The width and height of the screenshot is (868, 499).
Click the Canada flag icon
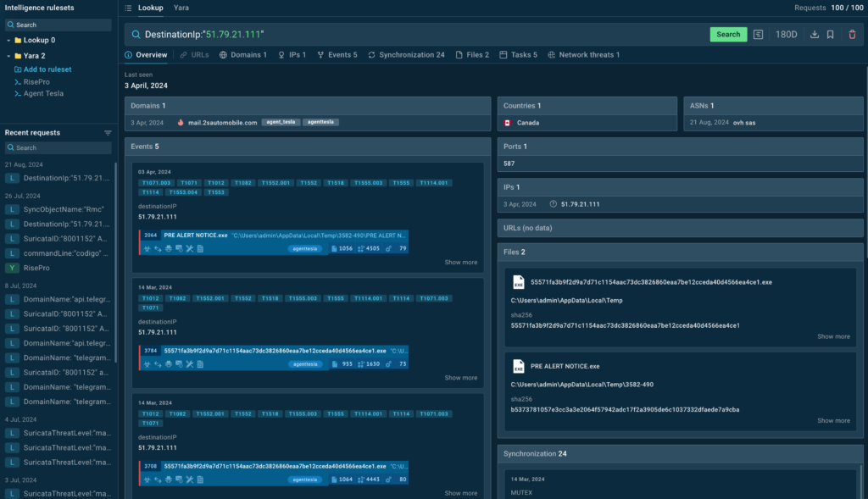[x=508, y=122]
